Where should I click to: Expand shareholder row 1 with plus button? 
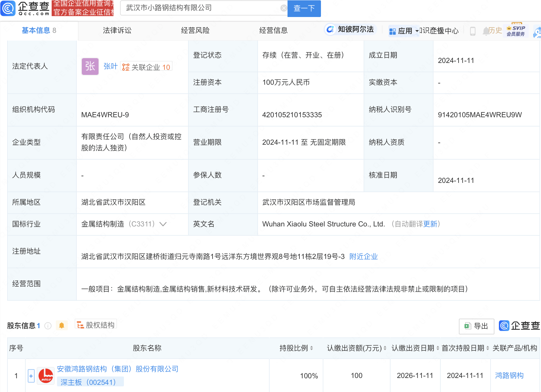31,376
